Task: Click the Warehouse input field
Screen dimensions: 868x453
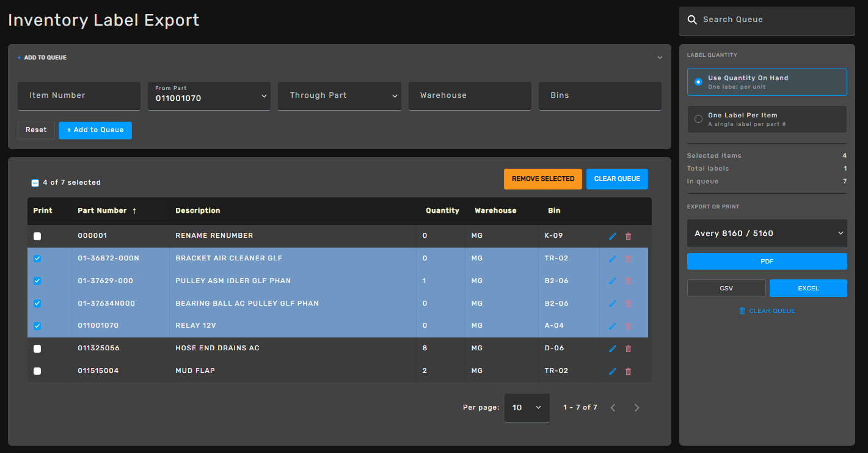Action: click(470, 96)
